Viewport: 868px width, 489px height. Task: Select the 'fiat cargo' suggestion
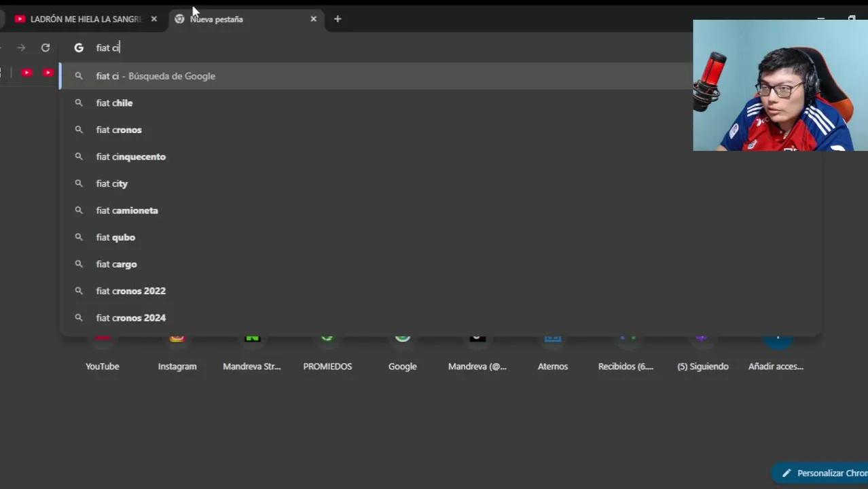coord(440,264)
